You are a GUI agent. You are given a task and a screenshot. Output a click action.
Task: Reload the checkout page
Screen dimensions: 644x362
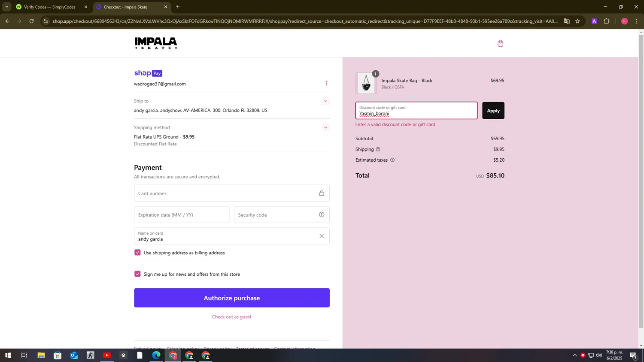coord(31,21)
